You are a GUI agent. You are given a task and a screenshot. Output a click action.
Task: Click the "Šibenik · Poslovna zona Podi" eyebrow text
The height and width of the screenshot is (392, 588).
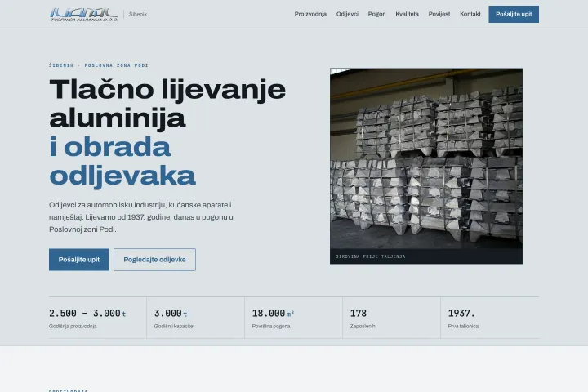click(99, 65)
